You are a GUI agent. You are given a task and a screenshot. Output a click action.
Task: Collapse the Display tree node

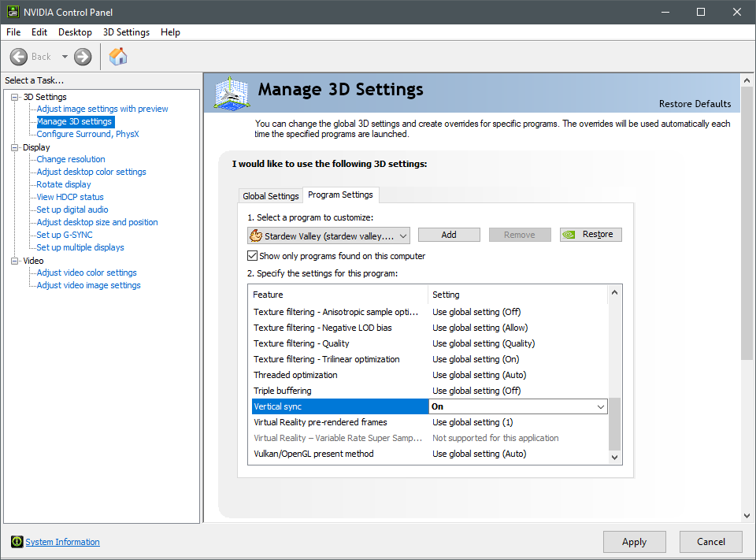[14, 147]
